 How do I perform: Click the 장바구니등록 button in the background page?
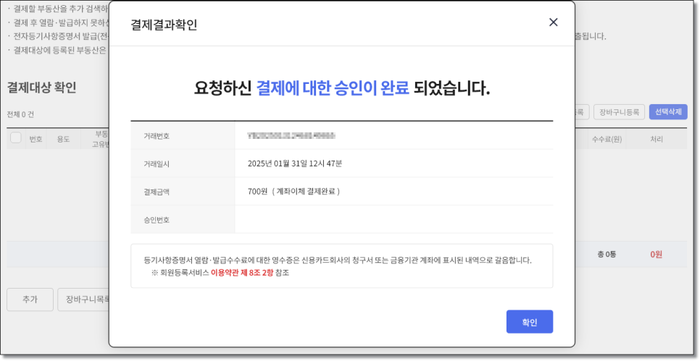click(x=619, y=112)
